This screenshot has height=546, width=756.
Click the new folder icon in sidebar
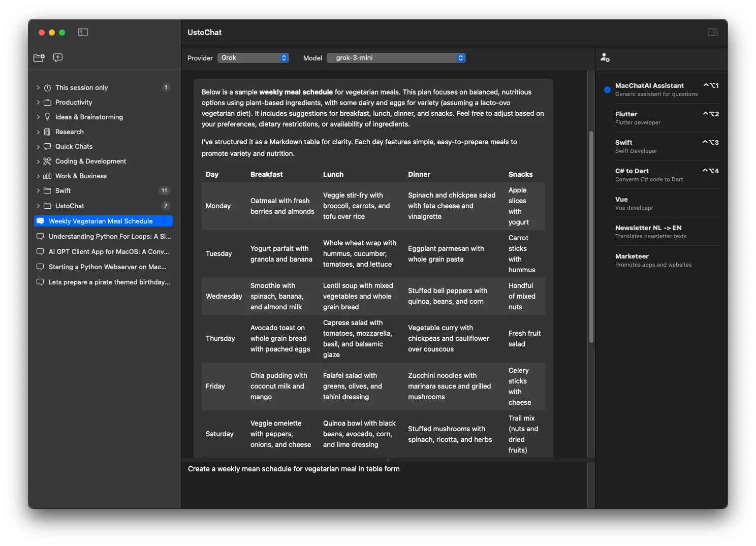click(39, 58)
